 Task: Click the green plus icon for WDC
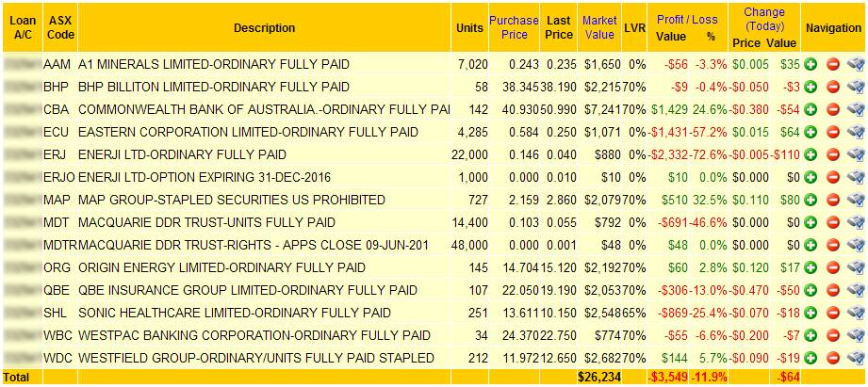pos(811,358)
